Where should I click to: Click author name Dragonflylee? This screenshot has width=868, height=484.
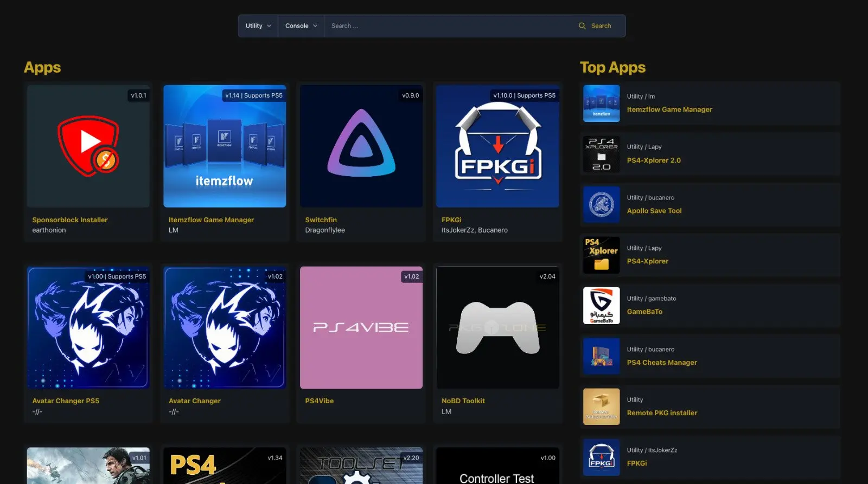pyautogui.click(x=325, y=230)
